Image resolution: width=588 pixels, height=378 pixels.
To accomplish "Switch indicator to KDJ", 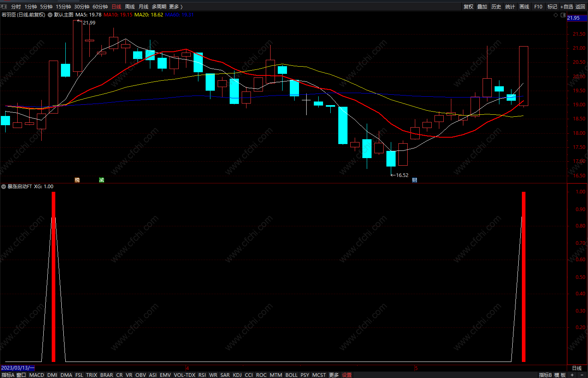I will click(237, 375).
